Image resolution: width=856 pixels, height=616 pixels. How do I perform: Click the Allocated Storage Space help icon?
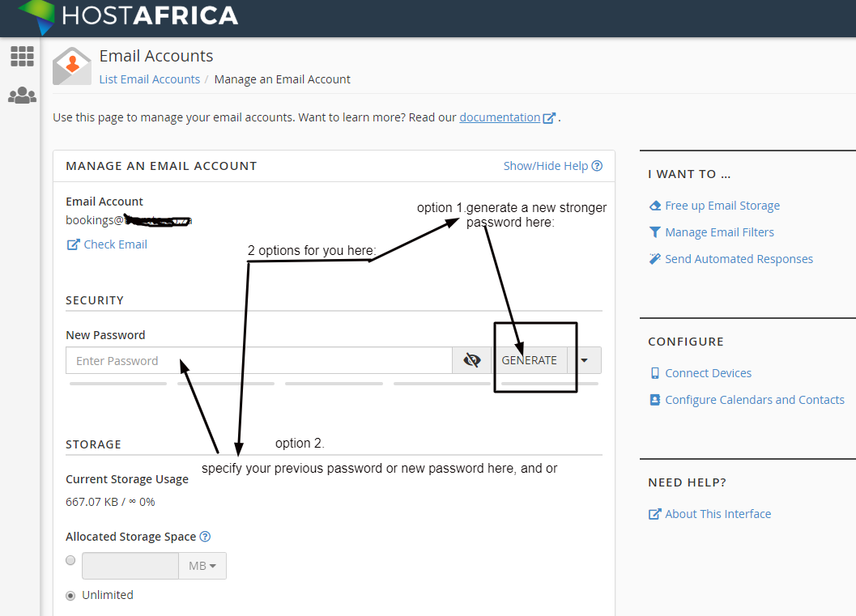[x=205, y=537]
